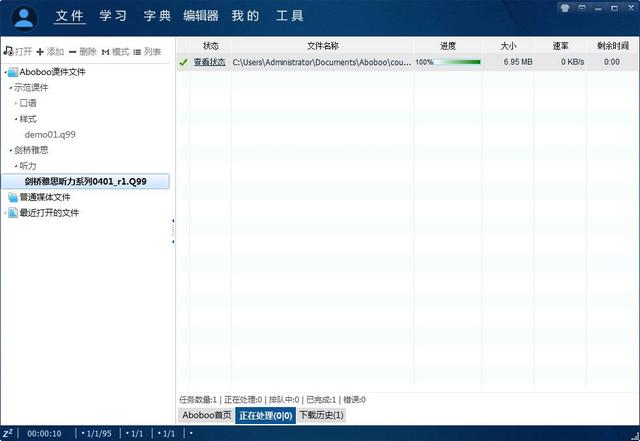The height and width of the screenshot is (441, 640).
Task: Click the 模式 mode icon
Action: [x=105, y=51]
